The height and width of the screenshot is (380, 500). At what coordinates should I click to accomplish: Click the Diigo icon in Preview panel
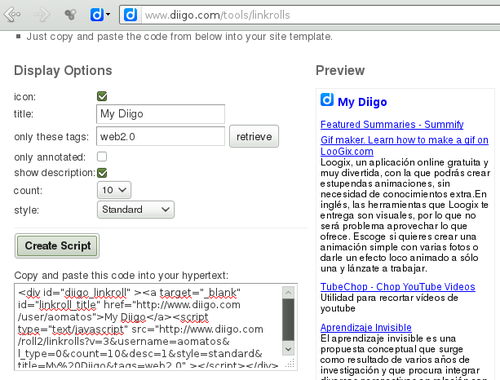(327, 100)
